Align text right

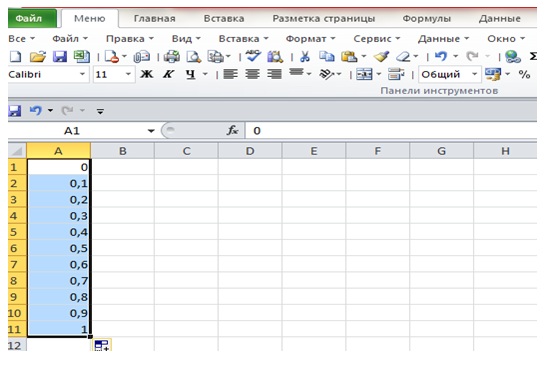[274, 74]
